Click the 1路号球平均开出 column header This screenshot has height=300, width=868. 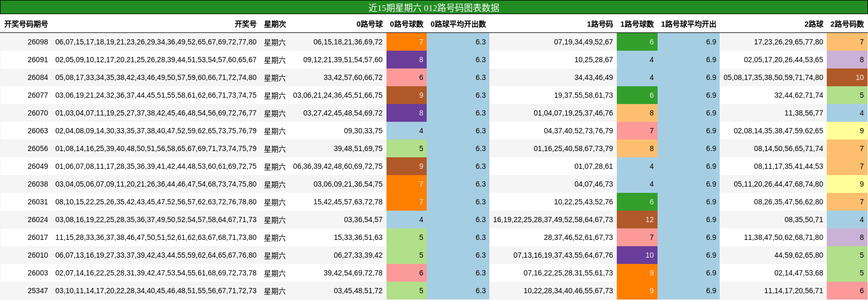[688, 24]
